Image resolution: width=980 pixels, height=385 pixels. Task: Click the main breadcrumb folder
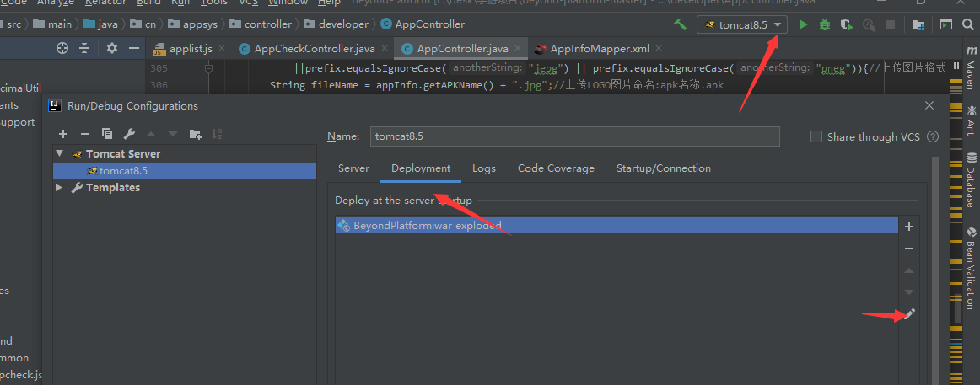[x=52, y=24]
